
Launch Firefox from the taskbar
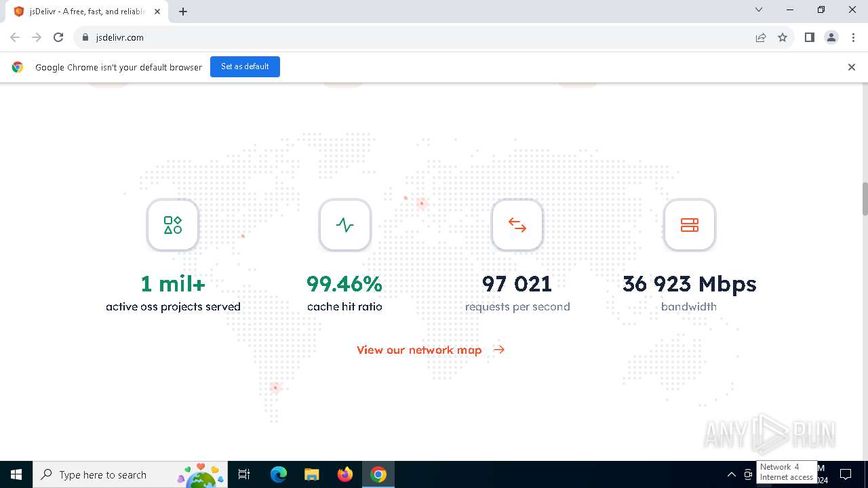(345, 474)
